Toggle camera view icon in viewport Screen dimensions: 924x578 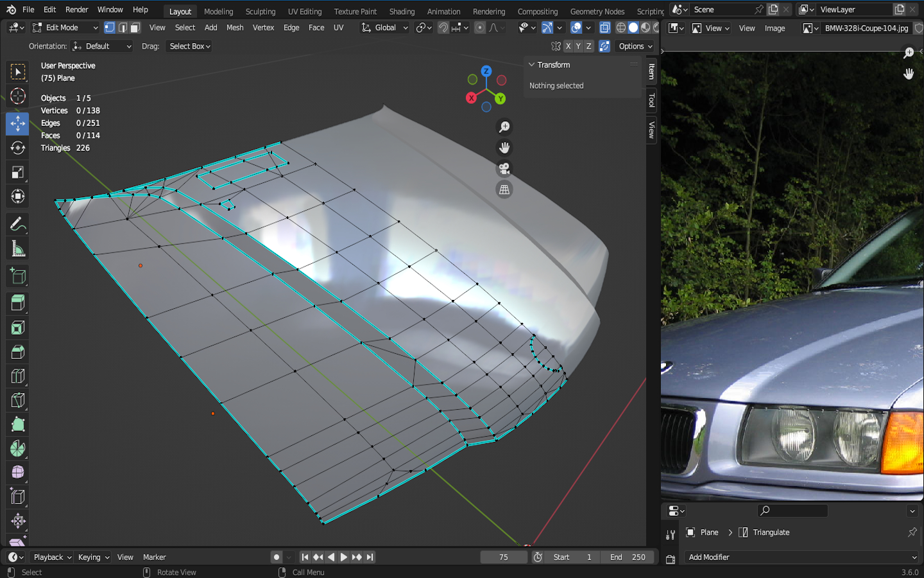point(504,169)
